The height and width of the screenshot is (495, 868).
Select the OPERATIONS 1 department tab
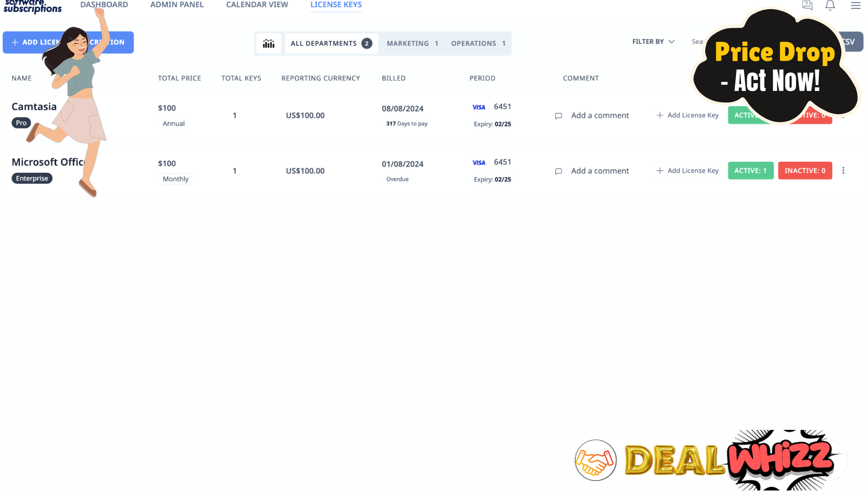pyautogui.click(x=478, y=43)
